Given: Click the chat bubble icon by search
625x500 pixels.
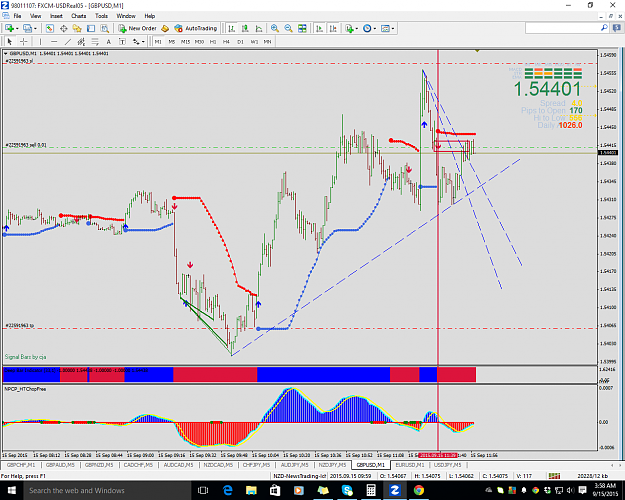Looking at the screenshot, I should [617, 28].
